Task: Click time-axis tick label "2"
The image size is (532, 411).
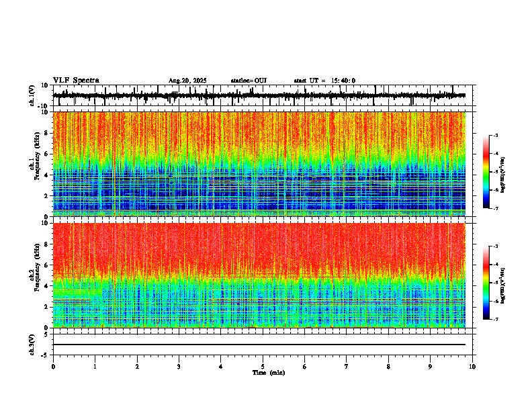Action: click(x=137, y=367)
